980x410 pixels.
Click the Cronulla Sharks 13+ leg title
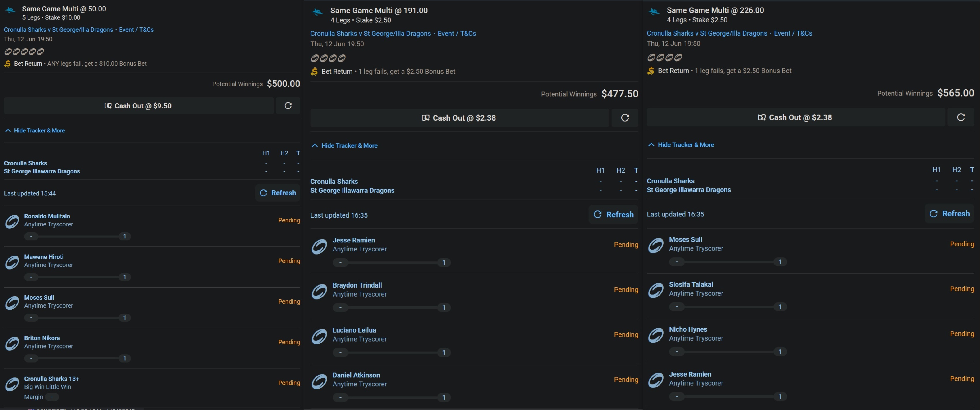tap(51, 379)
